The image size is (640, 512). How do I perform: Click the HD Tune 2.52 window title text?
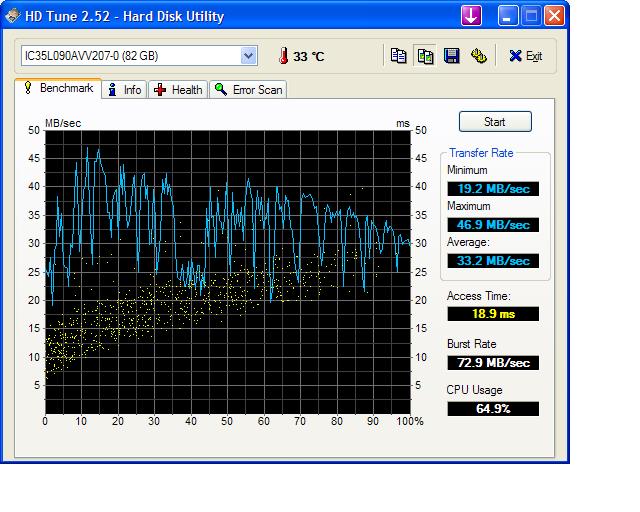tap(124, 16)
